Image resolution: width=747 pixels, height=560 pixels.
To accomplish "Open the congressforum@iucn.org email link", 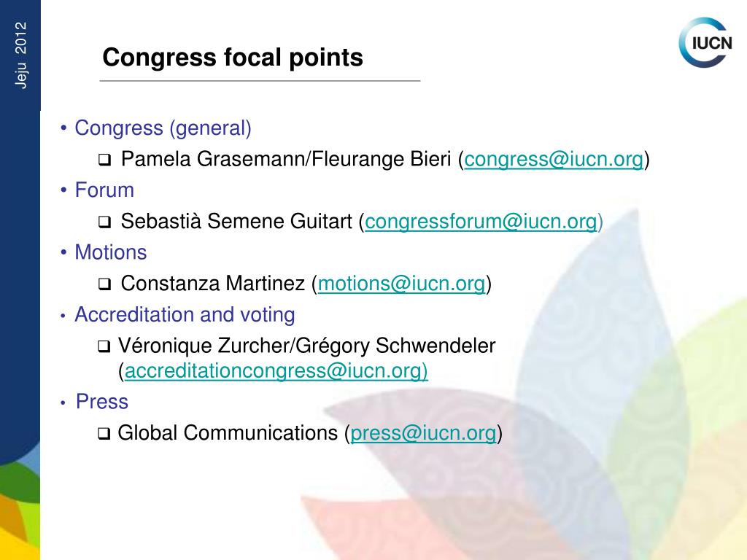I will click(x=481, y=222).
